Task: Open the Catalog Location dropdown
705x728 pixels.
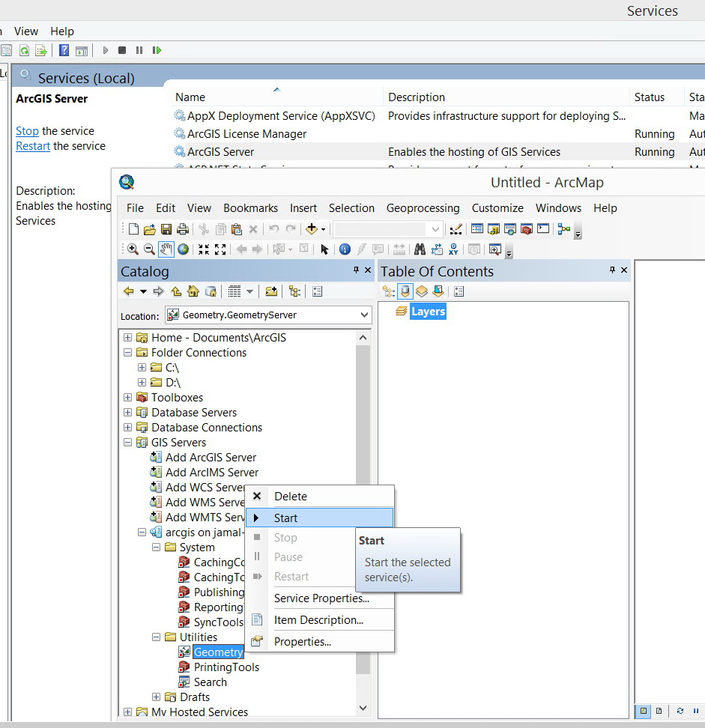Action: coord(365,315)
